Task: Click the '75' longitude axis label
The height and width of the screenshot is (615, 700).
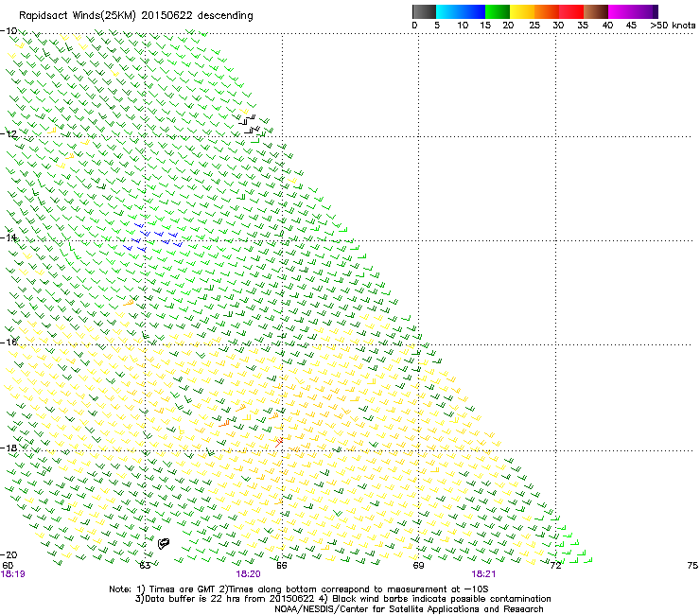Action: tap(692, 566)
